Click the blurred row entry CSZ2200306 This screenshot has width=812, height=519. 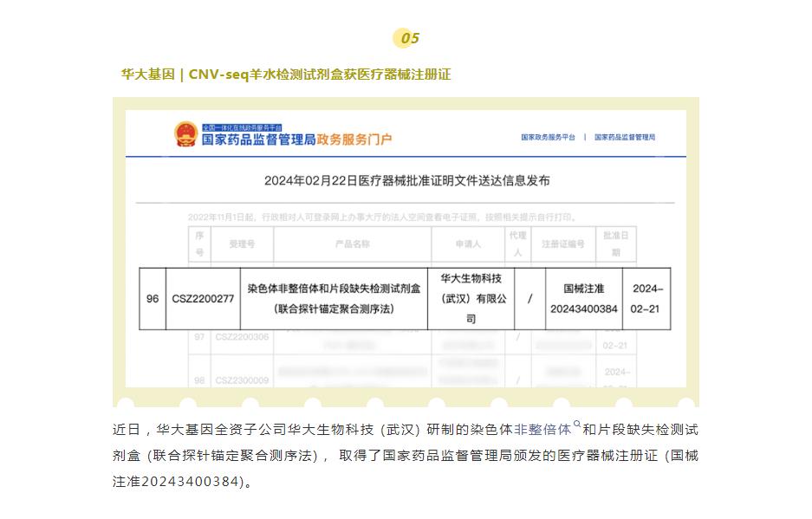pyautogui.click(x=242, y=337)
